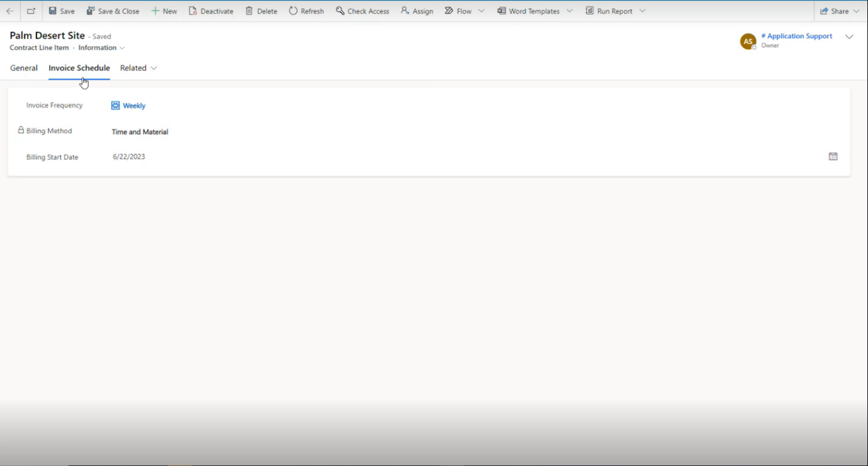Viewport: 868px width, 466px height.
Task: Assign the record to another user
Action: (x=417, y=11)
